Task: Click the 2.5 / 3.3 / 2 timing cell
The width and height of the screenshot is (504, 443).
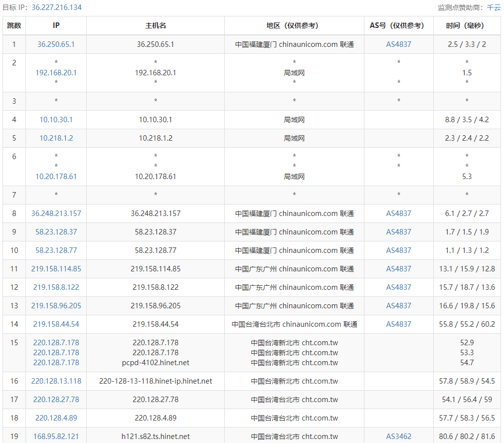Action: coord(467,44)
